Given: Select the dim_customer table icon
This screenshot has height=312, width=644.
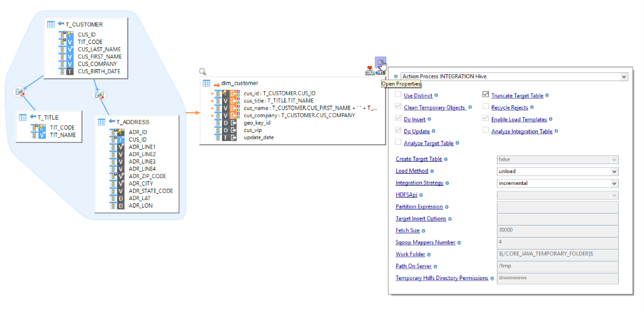Looking at the screenshot, I should pyautogui.click(x=206, y=83).
